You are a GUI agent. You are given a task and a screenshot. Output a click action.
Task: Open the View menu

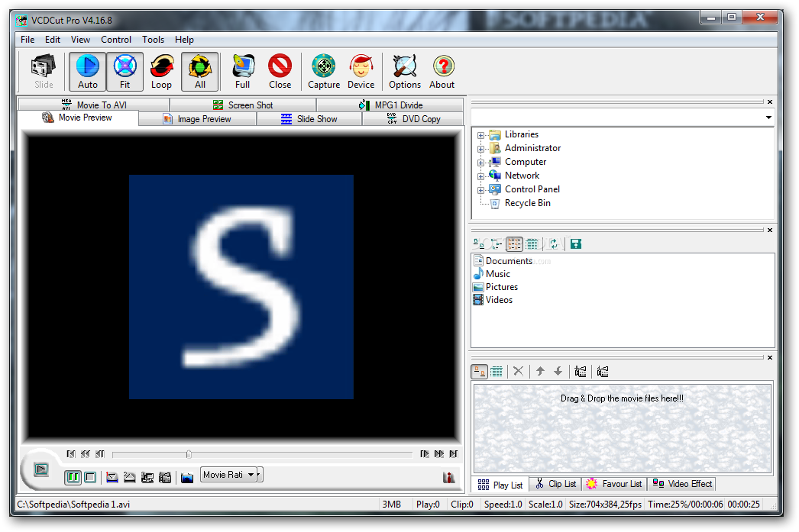tap(80, 40)
